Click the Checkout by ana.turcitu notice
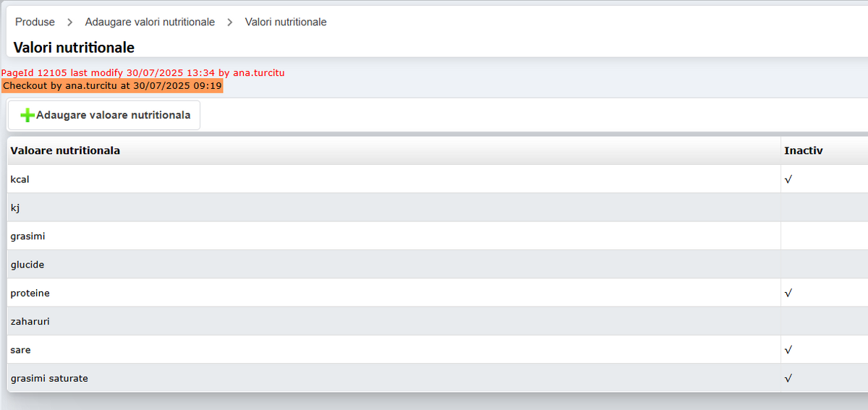868x410 pixels. [112, 86]
